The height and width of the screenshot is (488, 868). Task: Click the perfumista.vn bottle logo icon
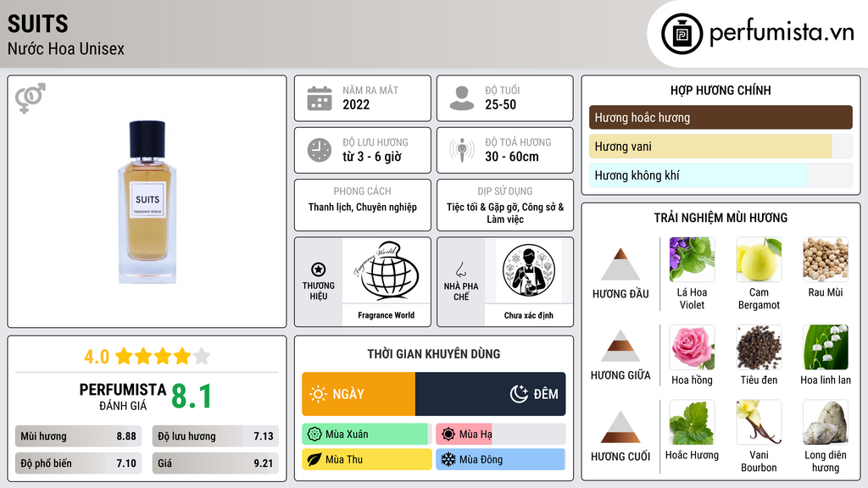click(x=682, y=34)
